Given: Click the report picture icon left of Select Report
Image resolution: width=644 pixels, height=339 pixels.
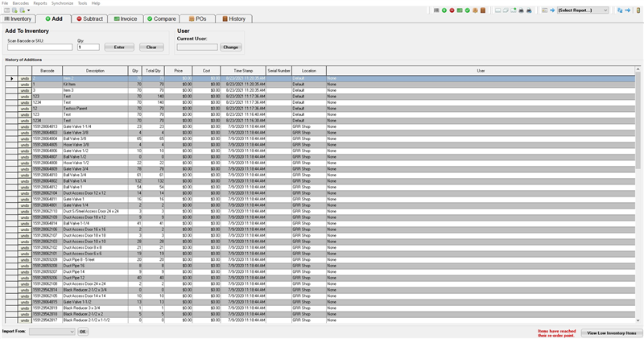Looking at the screenshot, I should pyautogui.click(x=545, y=10).
